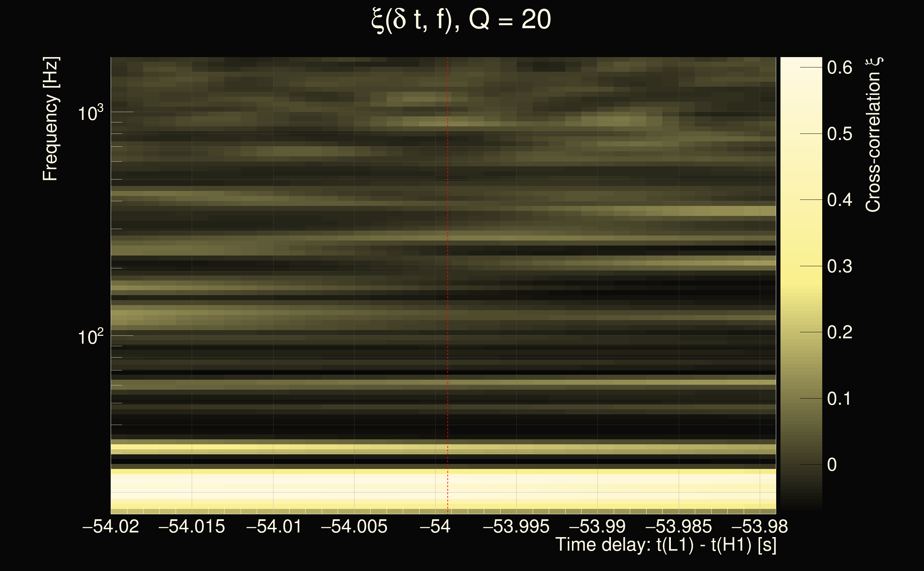Click the bright white low-frequency band
Image resolution: width=924 pixels, height=571 pixels.
click(x=443, y=487)
